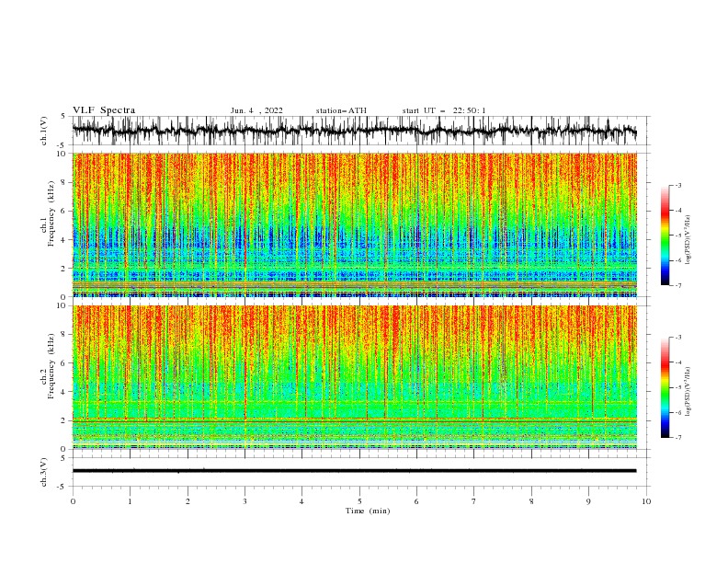728x563 pixels.
Task: Click the ch.2 log(PSD)(V²/Hz) colorbar label
Action: (688, 392)
